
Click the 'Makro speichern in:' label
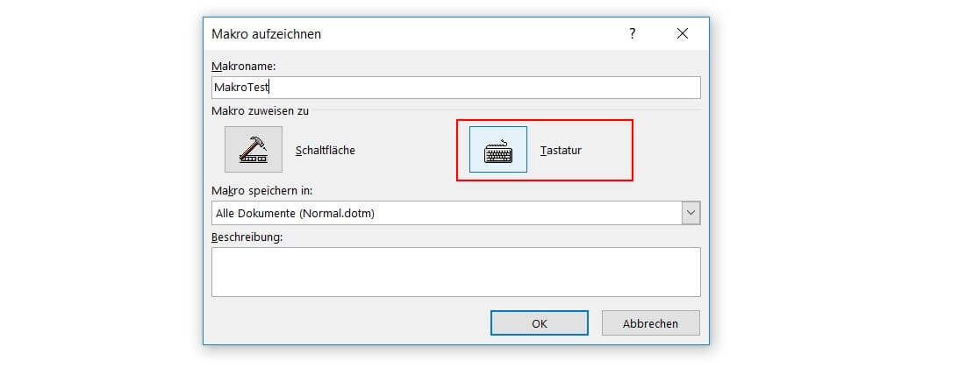pyautogui.click(x=261, y=191)
